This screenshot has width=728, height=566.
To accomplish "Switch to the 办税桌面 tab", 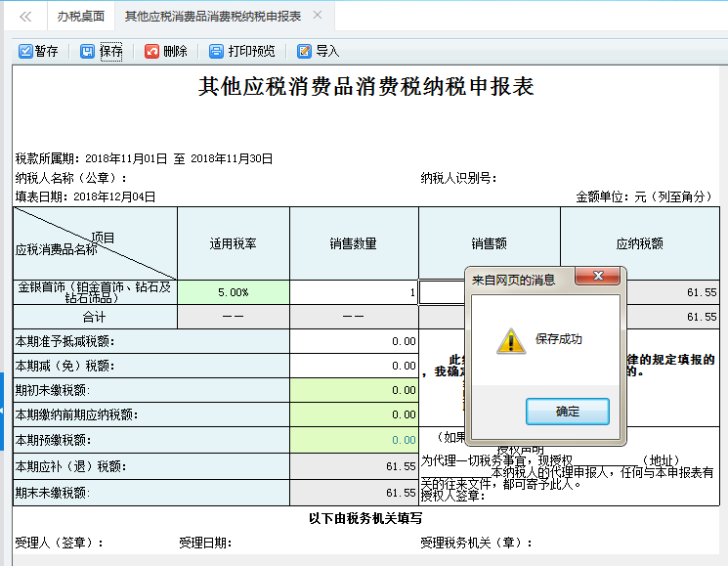I will [81, 17].
